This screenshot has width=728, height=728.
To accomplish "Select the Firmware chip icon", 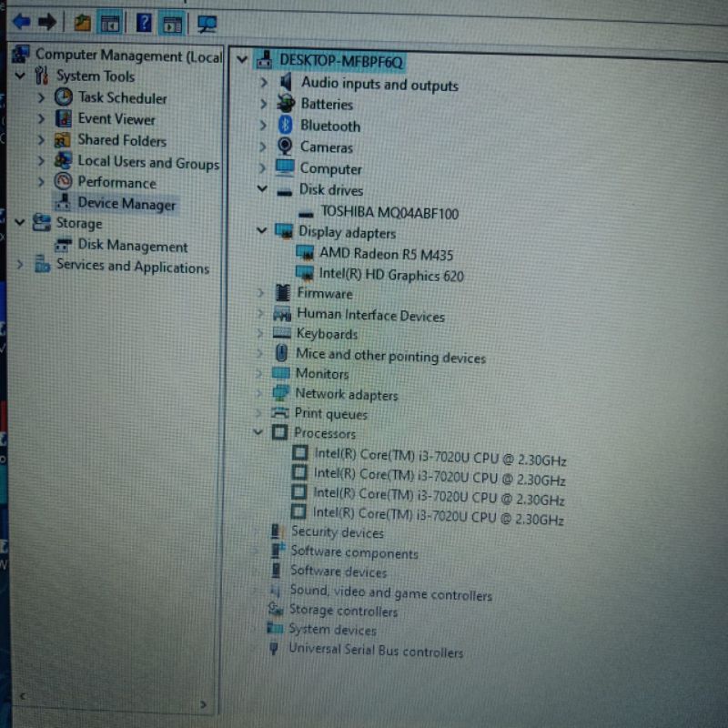I will pos(283,293).
